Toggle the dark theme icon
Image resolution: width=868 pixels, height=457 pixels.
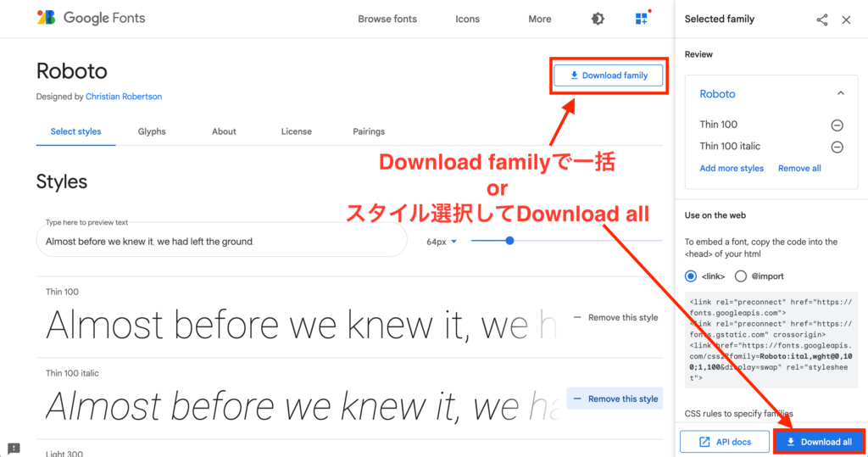[x=598, y=19]
